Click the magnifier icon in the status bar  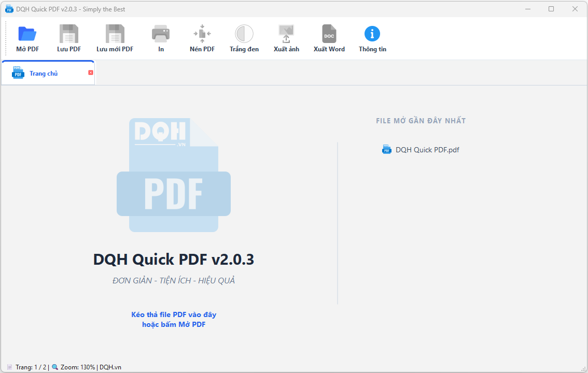click(55, 367)
